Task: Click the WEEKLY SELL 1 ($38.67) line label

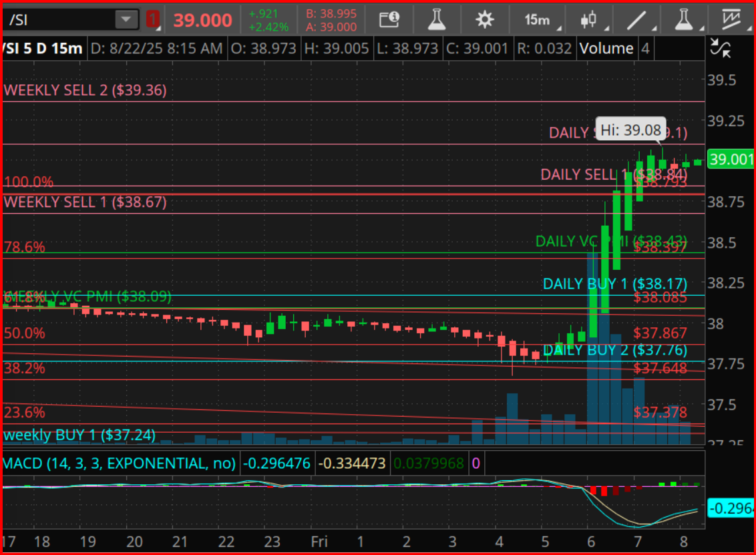Action: coord(85,202)
